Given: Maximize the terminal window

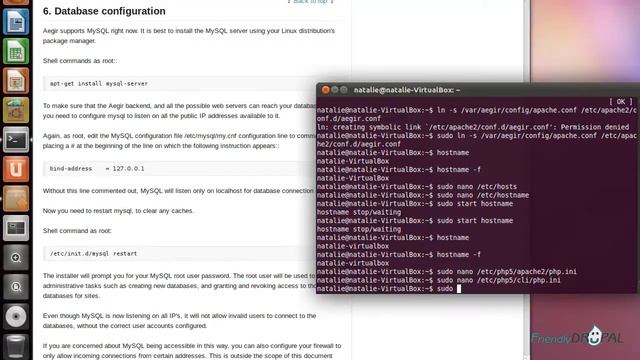Looking at the screenshot, I should pyautogui.click(x=344, y=90).
